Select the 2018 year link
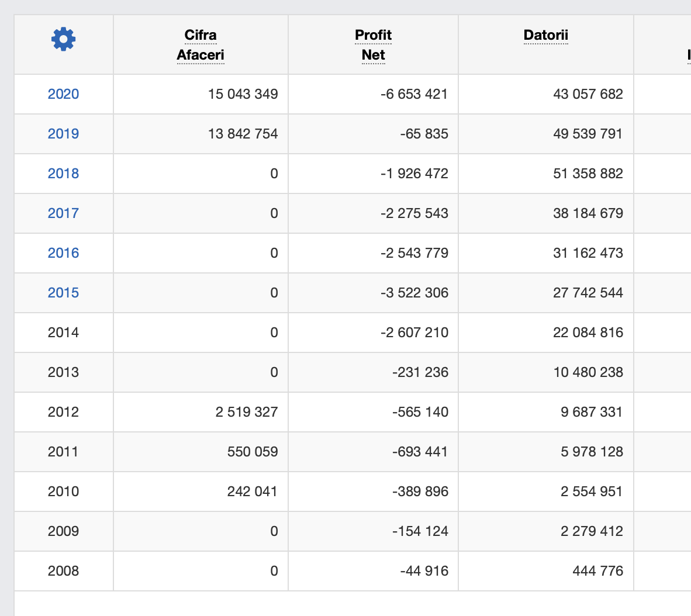This screenshot has height=616, width=691. pyautogui.click(x=63, y=174)
